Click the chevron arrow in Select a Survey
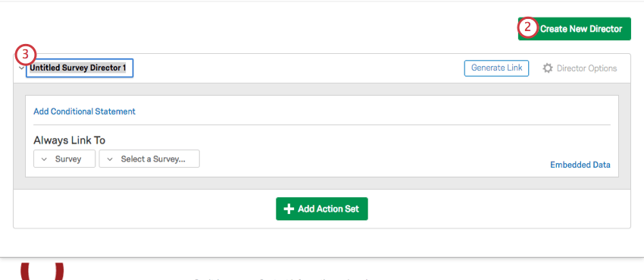The height and width of the screenshot is (280, 644). pos(110,159)
